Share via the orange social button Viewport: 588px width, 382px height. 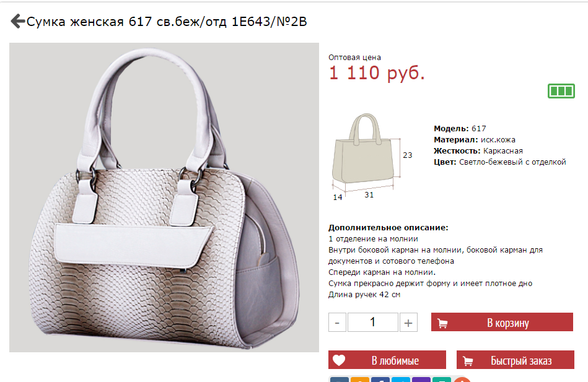pyautogui.click(x=360, y=380)
